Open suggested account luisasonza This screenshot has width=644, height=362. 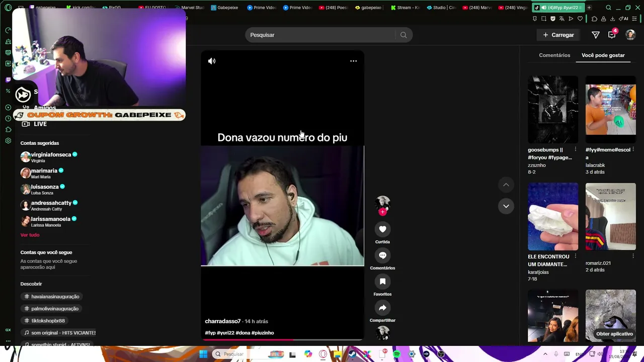[x=43, y=190]
